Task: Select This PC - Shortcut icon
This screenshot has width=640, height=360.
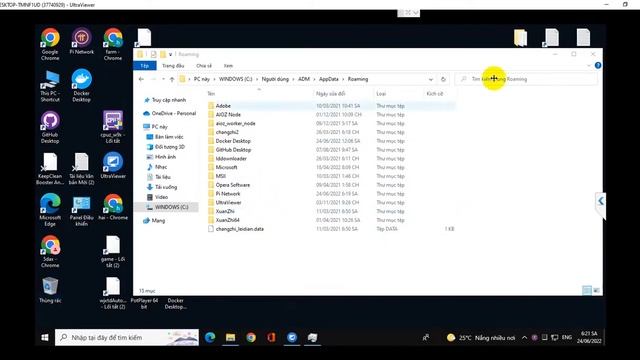Action: click(x=50, y=86)
